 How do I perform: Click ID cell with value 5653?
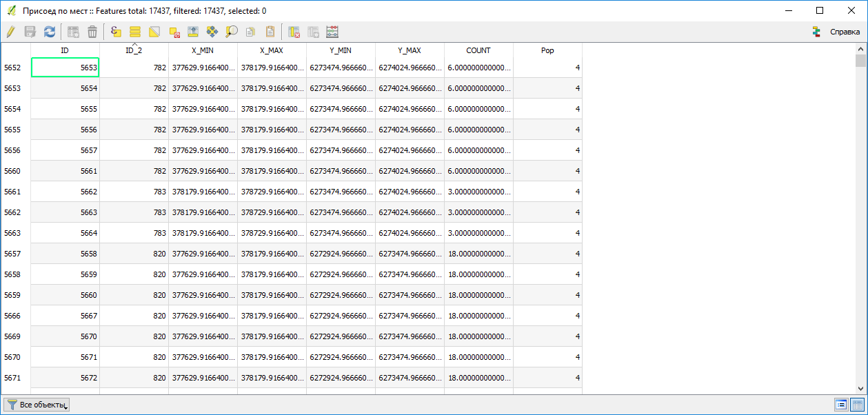coord(65,68)
